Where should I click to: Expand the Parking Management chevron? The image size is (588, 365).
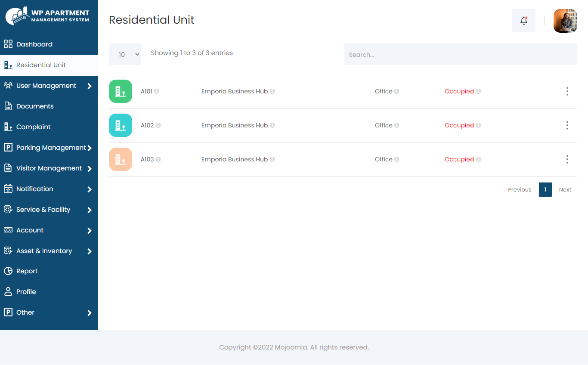[90, 148]
